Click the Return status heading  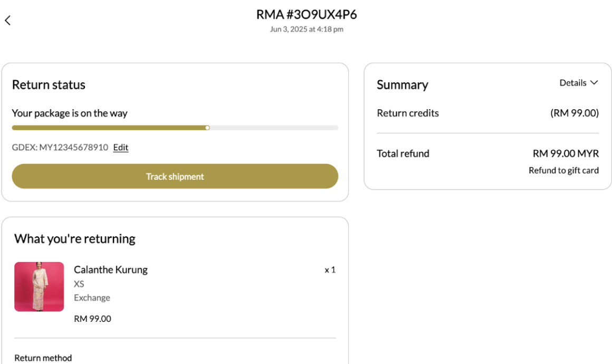49,84
